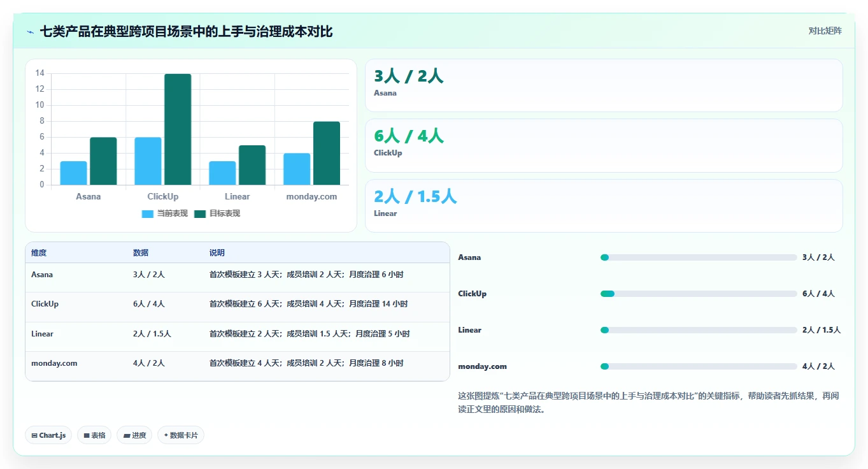The image size is (868, 469).
Task: Click the 2人 / 1.5人 table data cell
Action: point(152,334)
